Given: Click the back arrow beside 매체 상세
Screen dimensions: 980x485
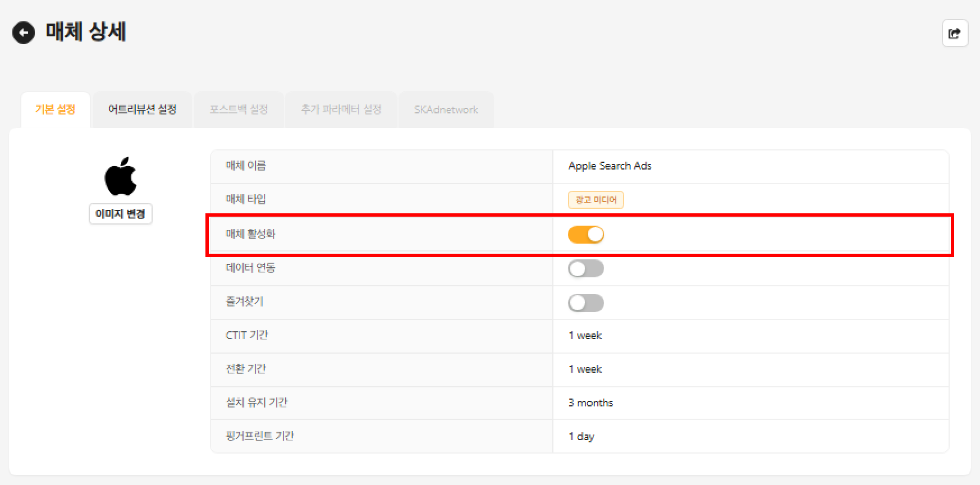Looking at the screenshot, I should pyautogui.click(x=24, y=33).
